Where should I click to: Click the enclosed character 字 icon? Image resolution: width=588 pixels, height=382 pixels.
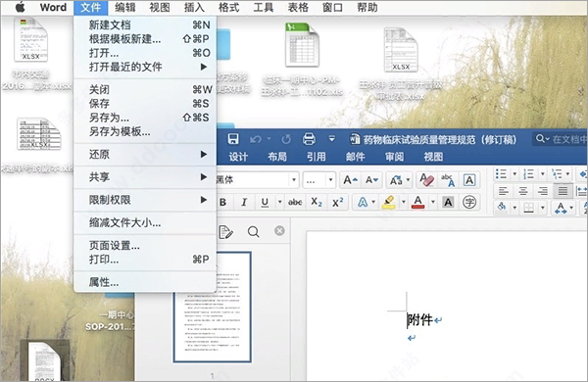[469, 203]
